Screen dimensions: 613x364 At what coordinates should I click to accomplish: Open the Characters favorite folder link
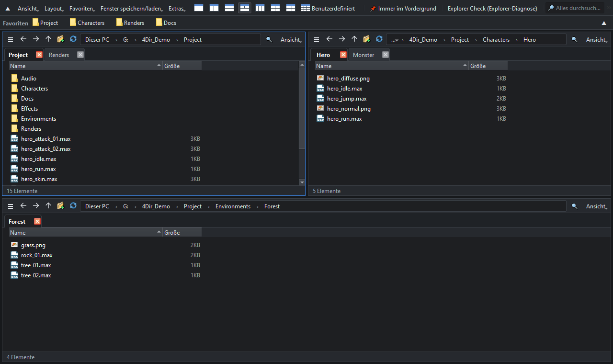(x=87, y=23)
